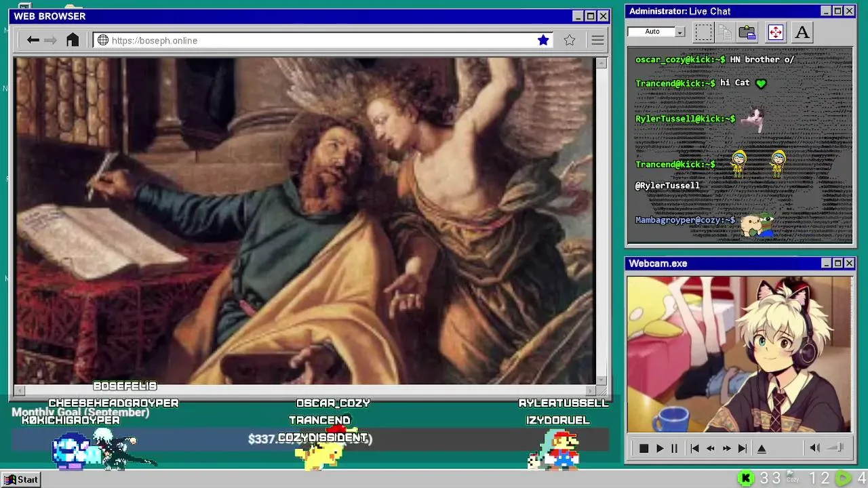Click the browser vertical scrollbar up arrow
This screenshot has height=488, width=868.
601,63
